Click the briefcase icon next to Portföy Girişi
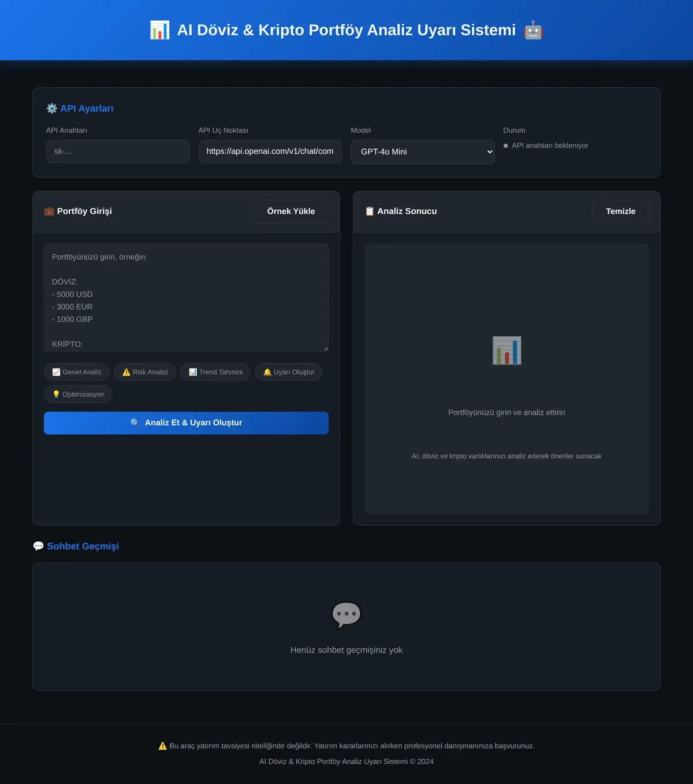Viewport: 693px width, 784px height. coord(49,211)
